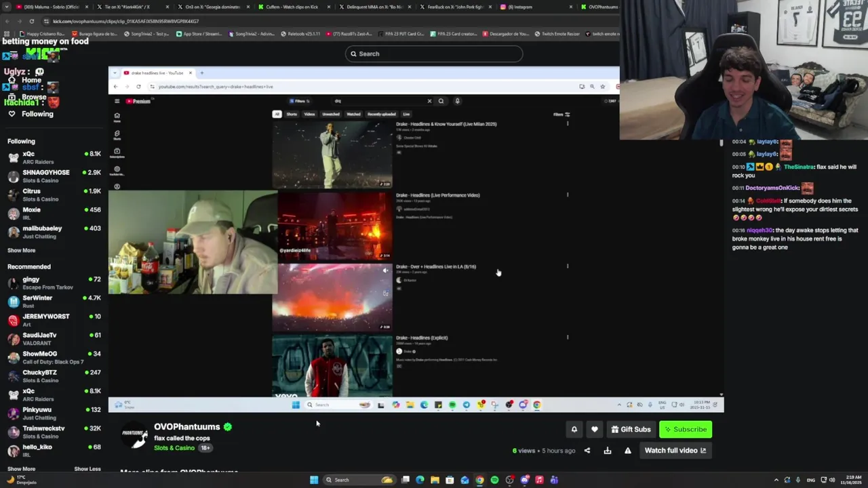
Task: Click the Subscribe button
Action: [685, 429]
